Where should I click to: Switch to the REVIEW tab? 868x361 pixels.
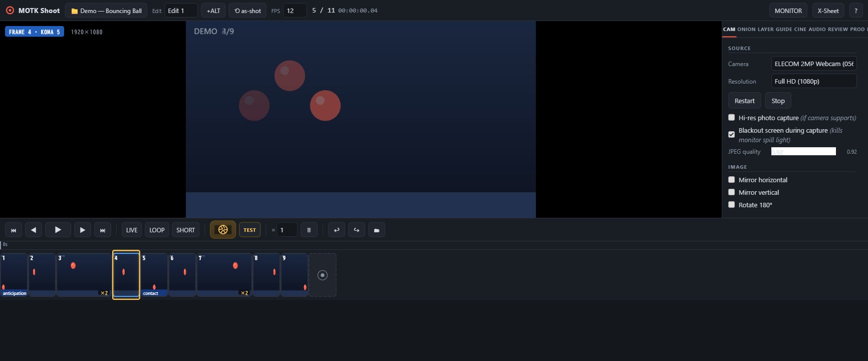pyautogui.click(x=838, y=29)
